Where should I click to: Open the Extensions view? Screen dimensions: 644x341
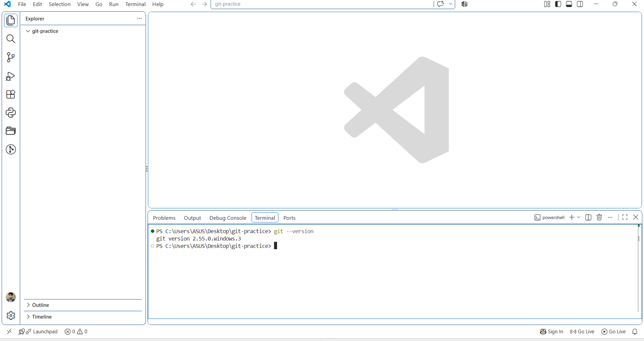(x=11, y=94)
